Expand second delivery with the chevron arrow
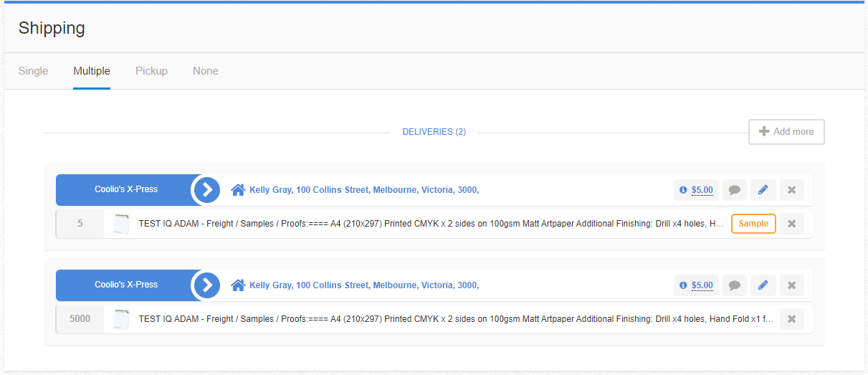The height and width of the screenshot is (375, 868). (207, 285)
